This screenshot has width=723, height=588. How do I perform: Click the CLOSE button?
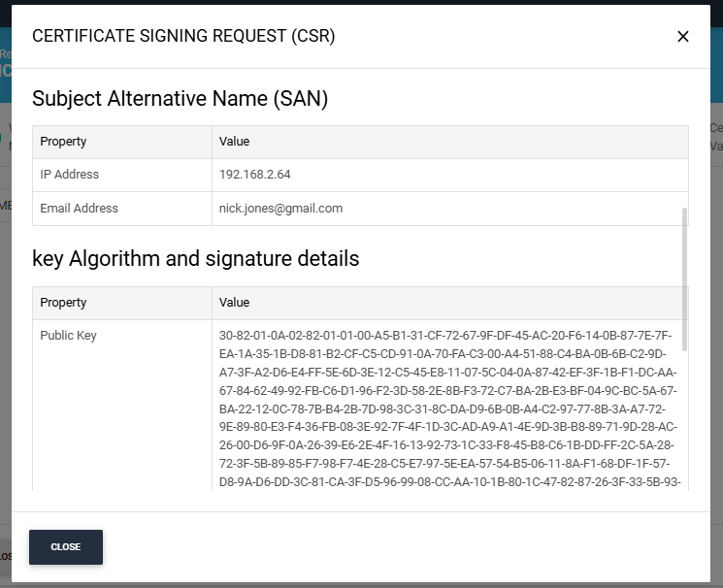click(x=66, y=547)
